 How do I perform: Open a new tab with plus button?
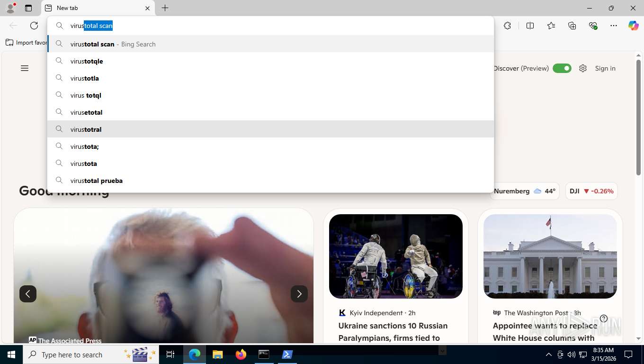165,8
